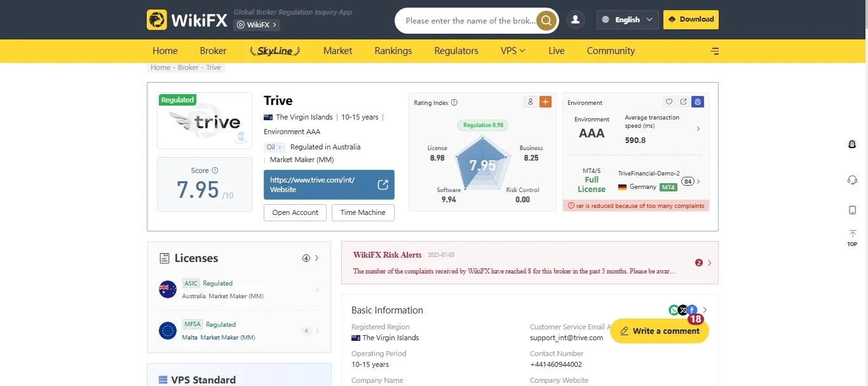Image resolution: width=868 pixels, height=386 pixels.
Task: Click the X (Twitter) icon
Action: [683, 310]
